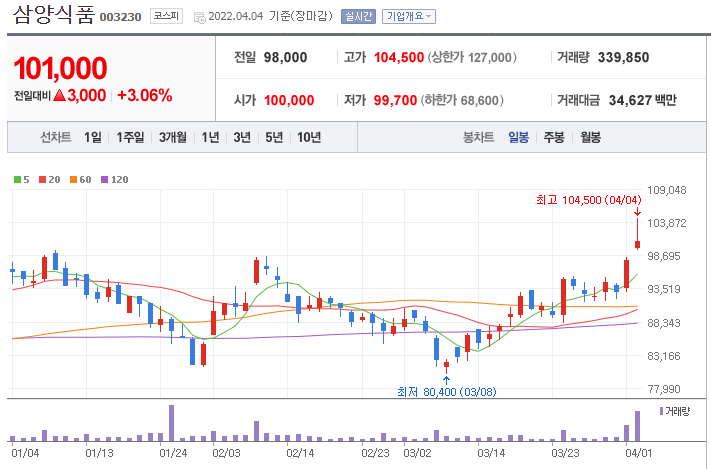Click the 코스피 market badge
The width and height of the screenshot is (711, 469).
click(x=166, y=16)
